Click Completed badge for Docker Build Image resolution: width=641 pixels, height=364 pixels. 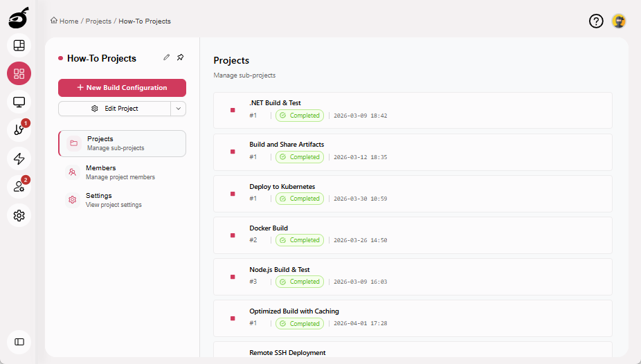pos(300,240)
